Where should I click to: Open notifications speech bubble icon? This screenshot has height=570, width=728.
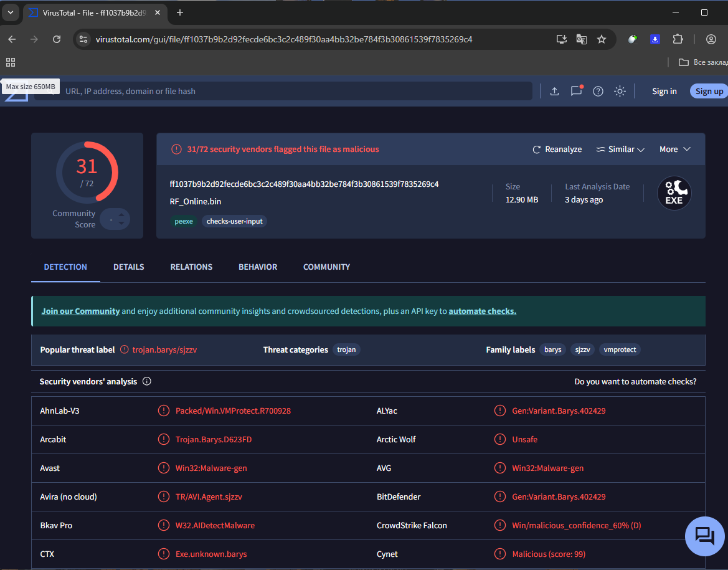pos(576,91)
